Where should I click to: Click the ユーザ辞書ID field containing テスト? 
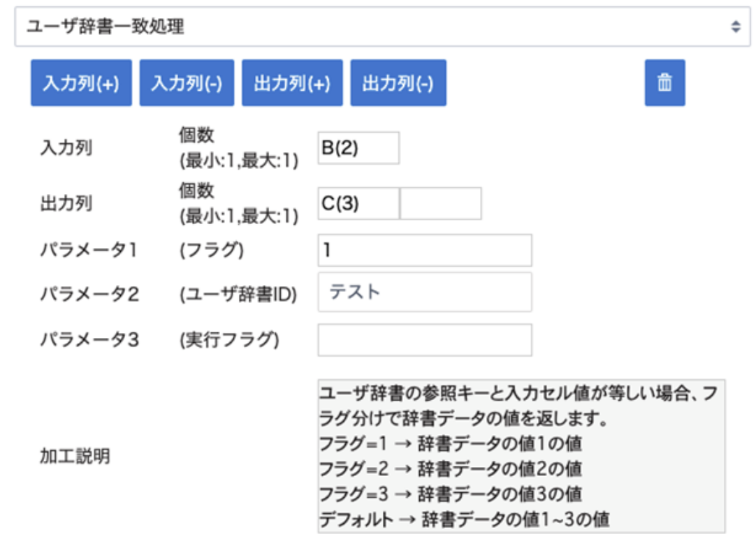[425, 292]
